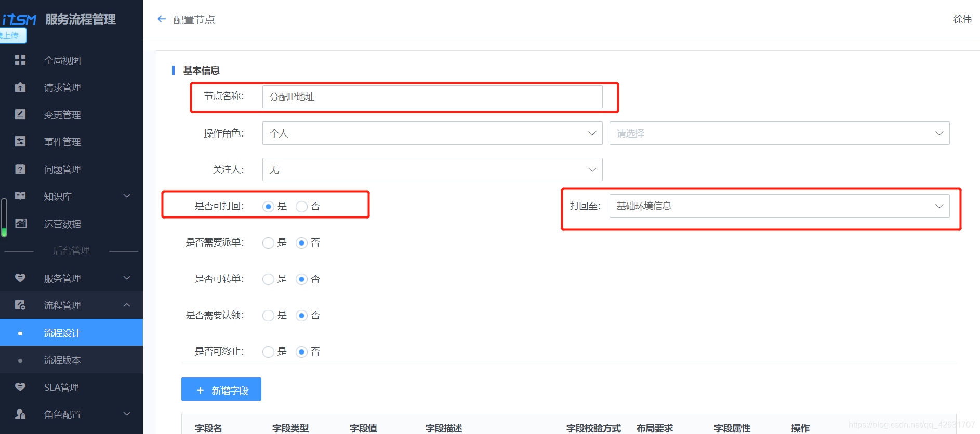Viewport: 980px width, 434px height.
Task: Click the 变更管理 edit icon
Action: pos(20,114)
